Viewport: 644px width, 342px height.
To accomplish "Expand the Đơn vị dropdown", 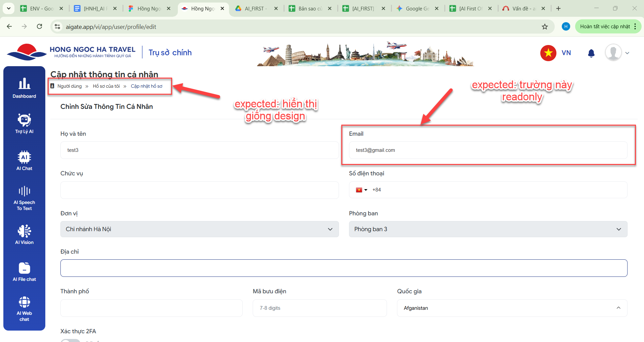I will coord(199,229).
